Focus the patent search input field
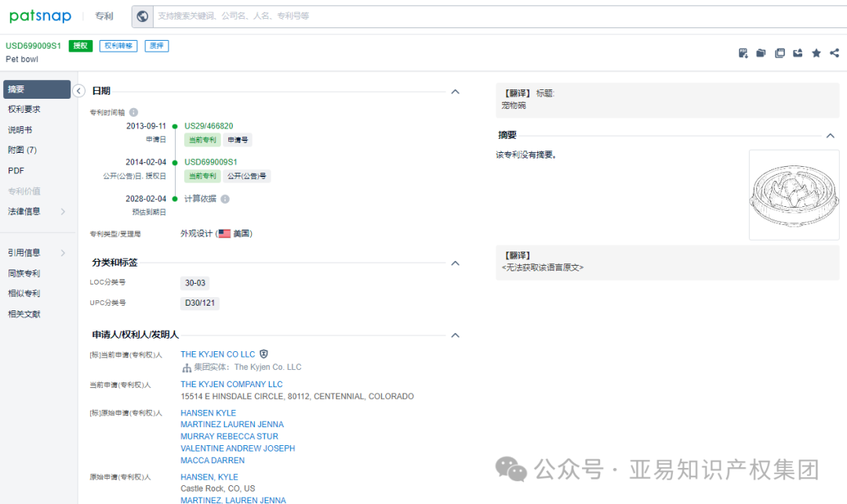Screen dimensions: 847x504 pyautogui.click(x=500, y=16)
